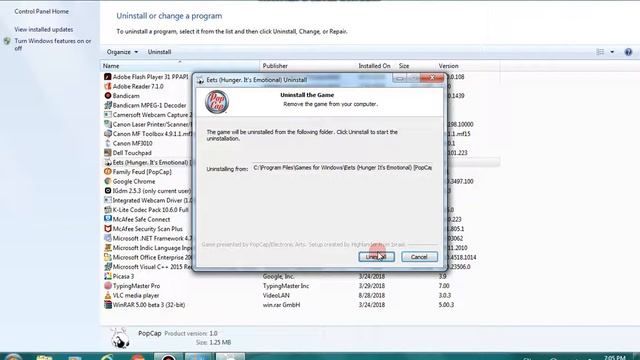The width and height of the screenshot is (640, 360).
Task: Select the Family Feud [PopCap] icon
Action: pyautogui.click(x=108, y=172)
